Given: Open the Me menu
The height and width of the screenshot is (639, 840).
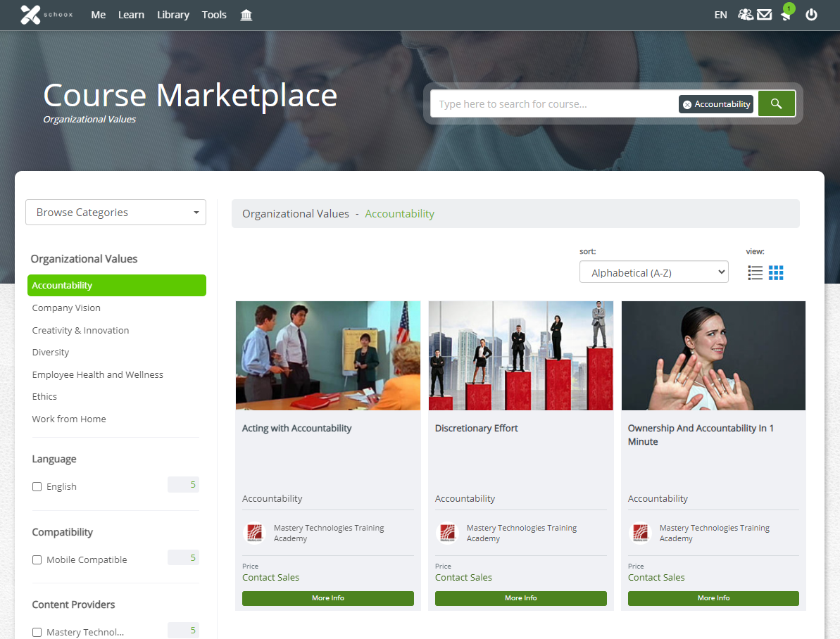Looking at the screenshot, I should coord(98,15).
